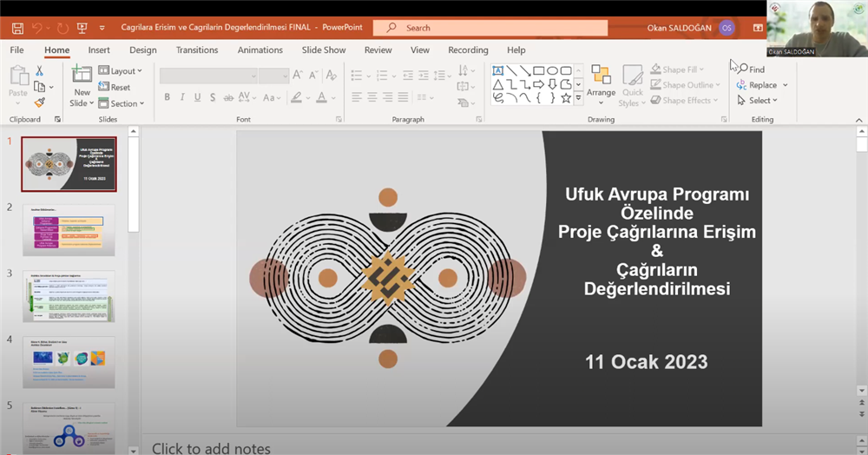Image resolution: width=868 pixels, height=455 pixels.
Task: Open font color swatch button
Action: pos(322,97)
